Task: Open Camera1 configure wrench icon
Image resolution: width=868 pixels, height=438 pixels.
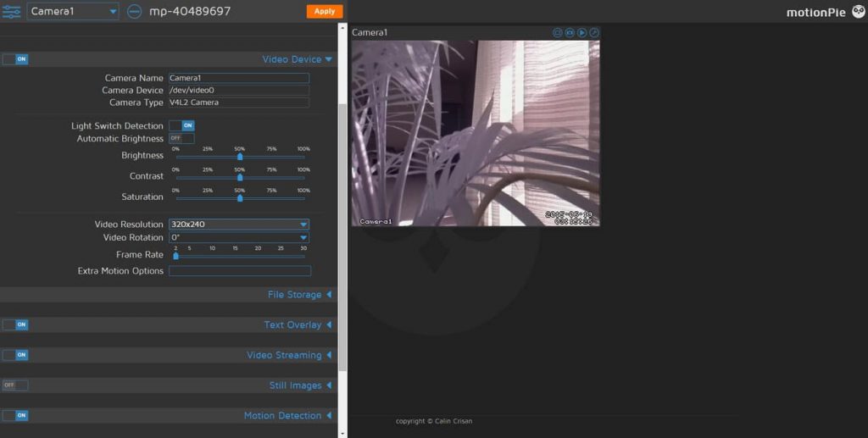Action: coord(594,33)
